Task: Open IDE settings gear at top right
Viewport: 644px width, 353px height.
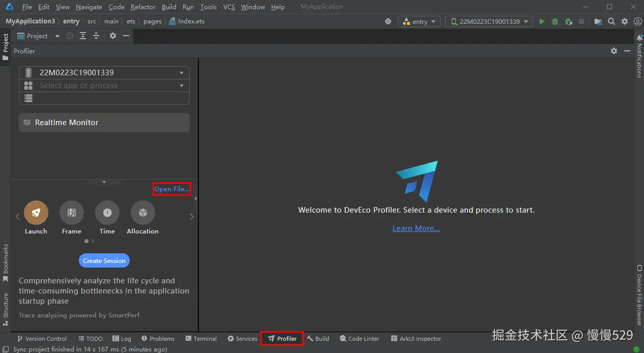Action: (625, 21)
